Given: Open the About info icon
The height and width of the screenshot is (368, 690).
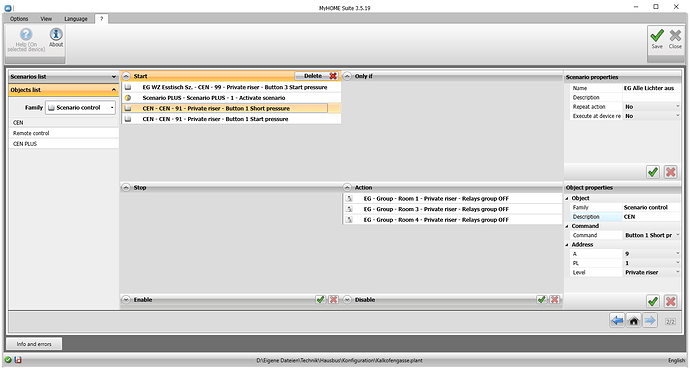Looking at the screenshot, I should click(56, 34).
